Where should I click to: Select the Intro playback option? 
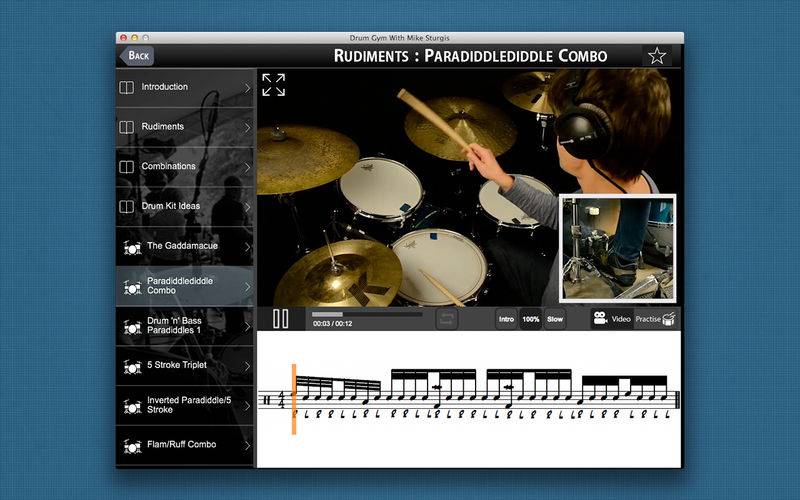506,319
